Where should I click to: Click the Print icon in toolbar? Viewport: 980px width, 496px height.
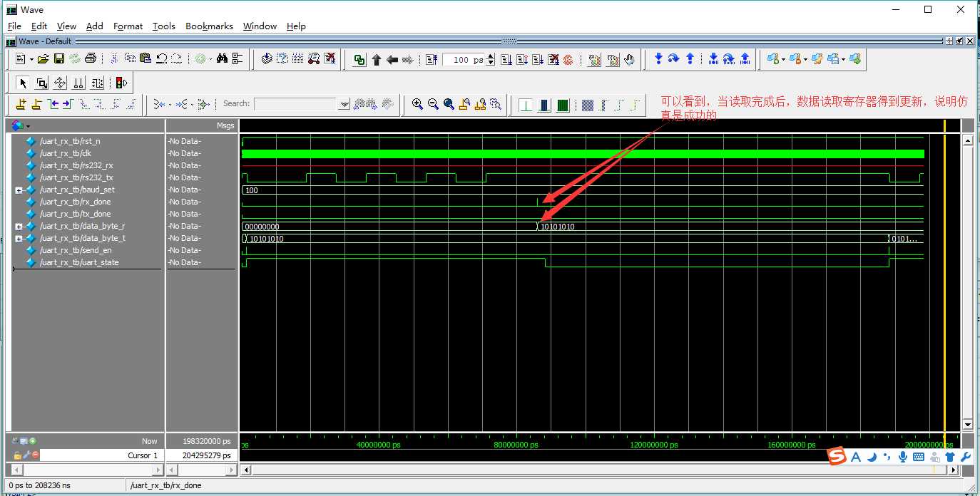point(91,59)
